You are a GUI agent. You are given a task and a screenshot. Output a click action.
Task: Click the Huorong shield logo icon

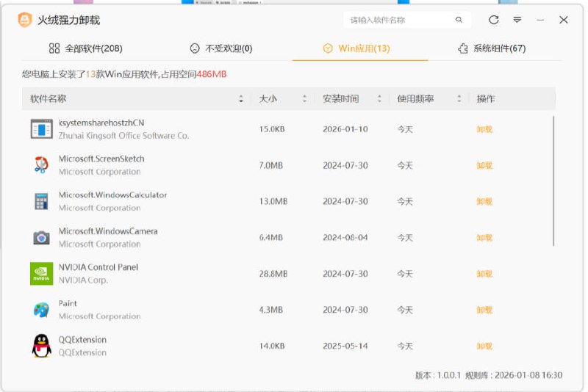click(x=25, y=20)
